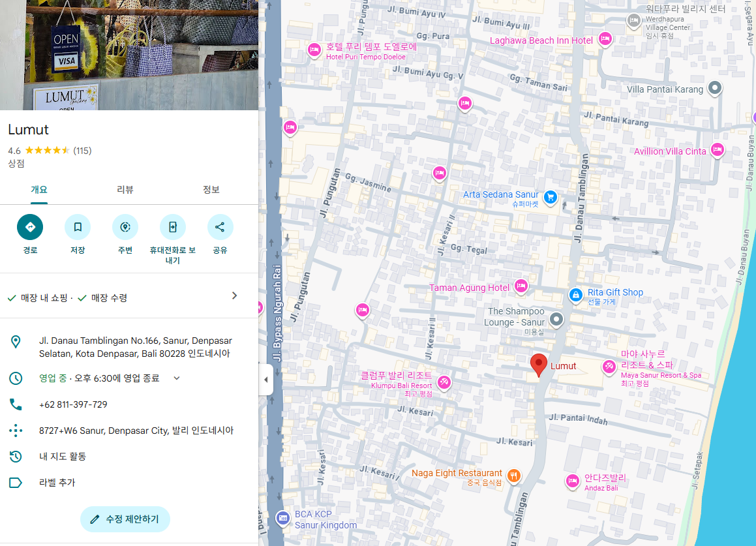Send to phone with 휴대전화로 보내기 icon
Image resolution: width=756 pixels, height=546 pixels.
[x=173, y=227]
